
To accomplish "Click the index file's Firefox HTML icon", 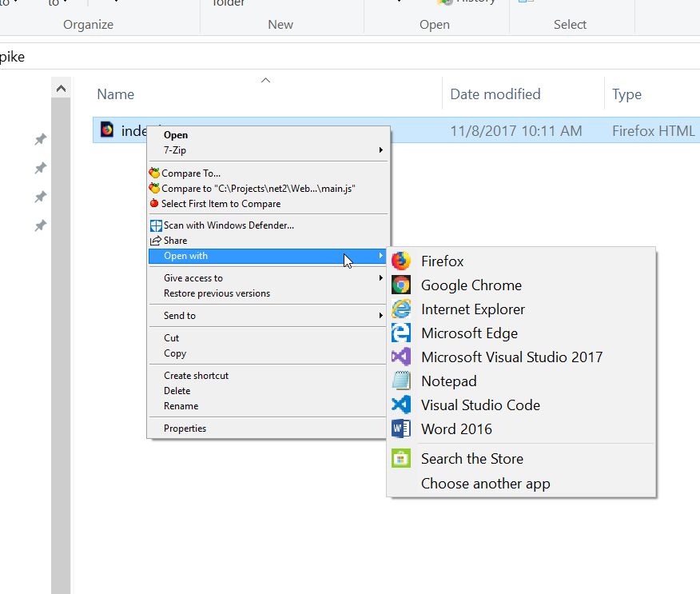I will tap(107, 130).
